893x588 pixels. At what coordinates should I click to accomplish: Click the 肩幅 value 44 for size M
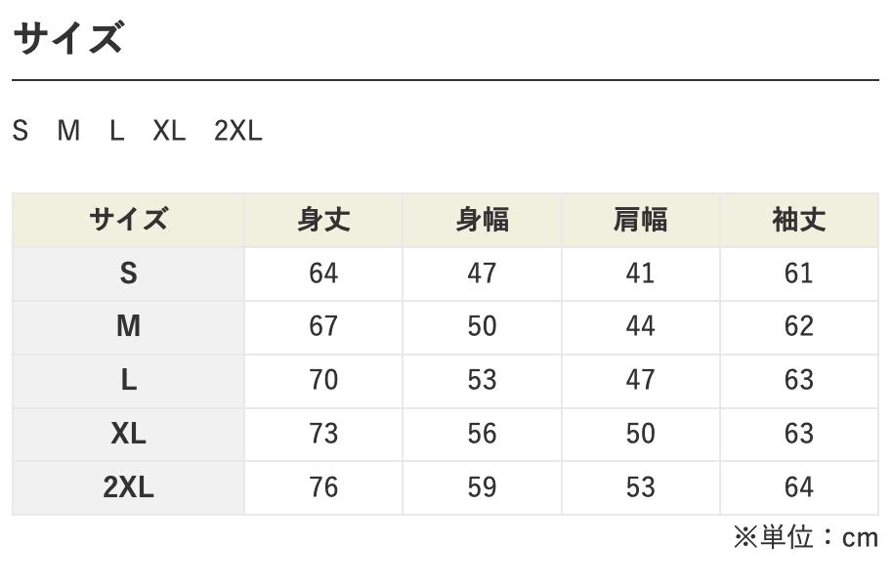(640, 326)
